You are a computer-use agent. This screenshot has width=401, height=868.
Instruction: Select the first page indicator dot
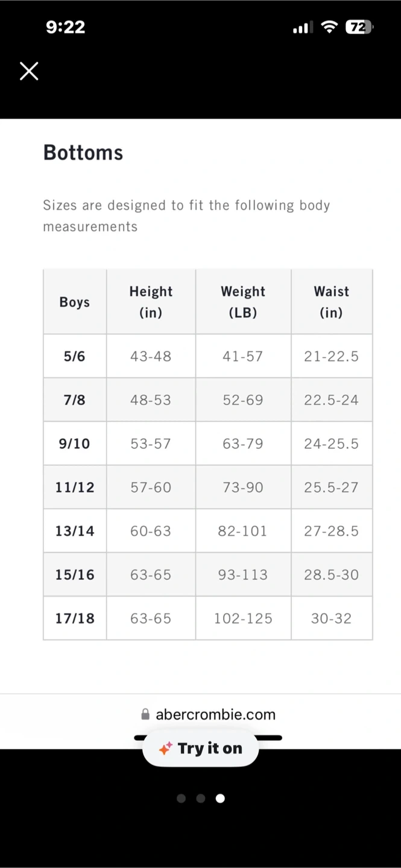(x=181, y=799)
